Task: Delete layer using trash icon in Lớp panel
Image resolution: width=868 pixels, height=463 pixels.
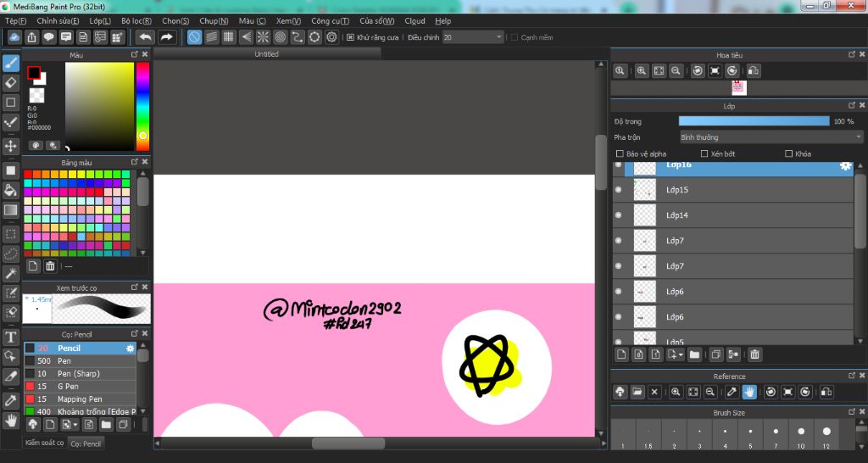Action: point(754,354)
